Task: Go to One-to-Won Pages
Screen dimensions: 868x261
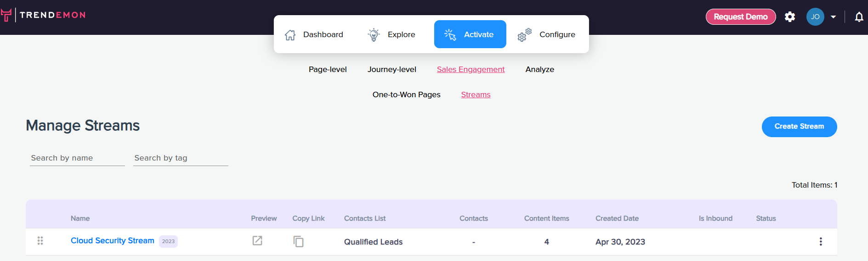Action: coord(407,94)
